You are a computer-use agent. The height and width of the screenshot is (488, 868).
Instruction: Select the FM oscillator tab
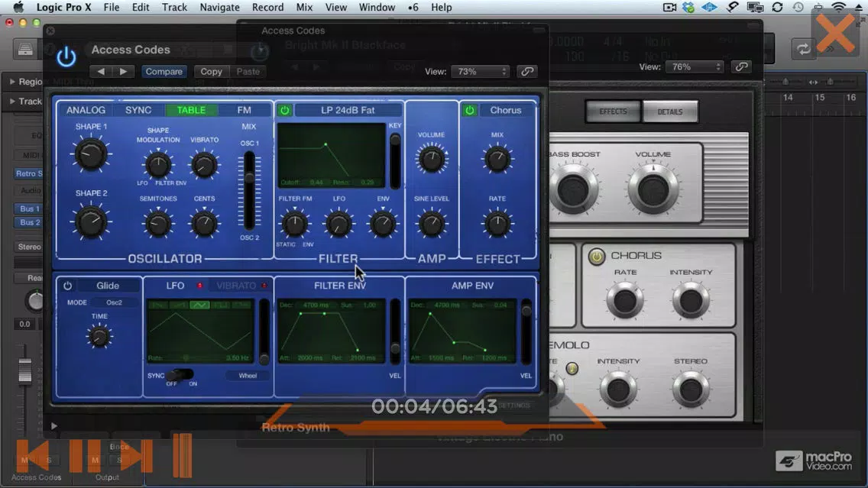pyautogui.click(x=245, y=110)
